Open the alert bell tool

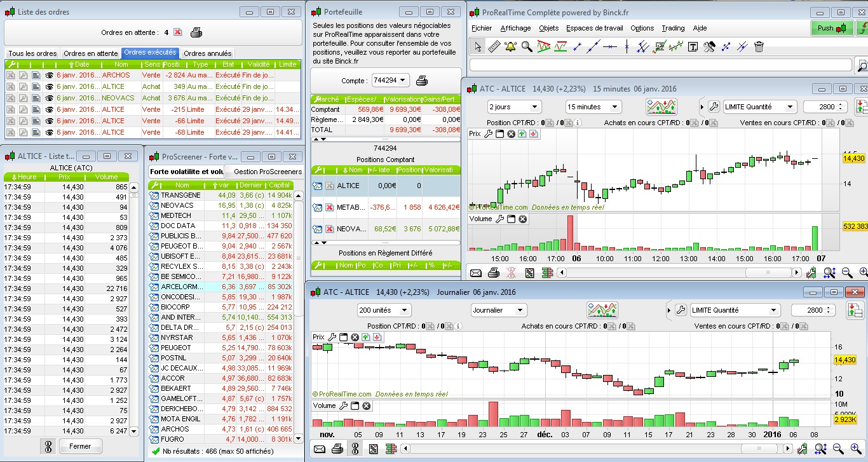pos(510,46)
